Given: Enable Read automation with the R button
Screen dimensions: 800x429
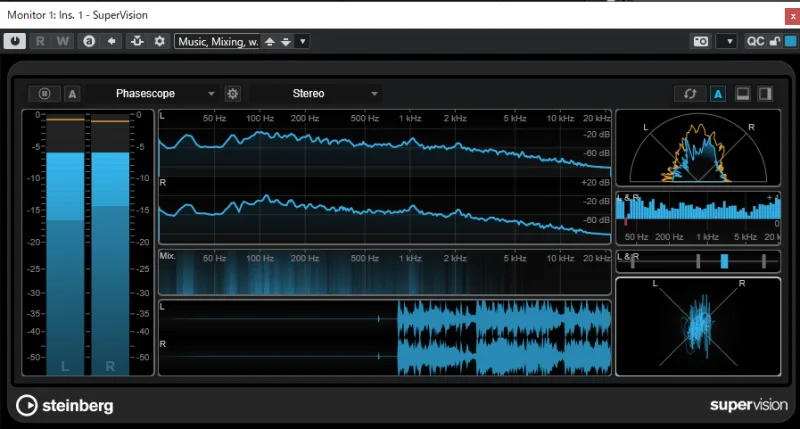Looking at the screenshot, I should pyautogui.click(x=41, y=41).
